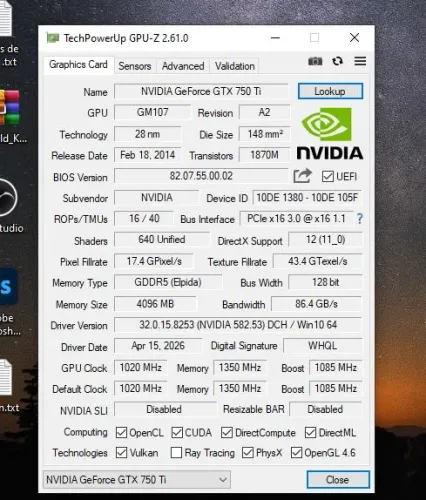The height and width of the screenshot is (500, 426).
Task: Click the ROPs/TMUs value 16 / 40
Action: 144,219
